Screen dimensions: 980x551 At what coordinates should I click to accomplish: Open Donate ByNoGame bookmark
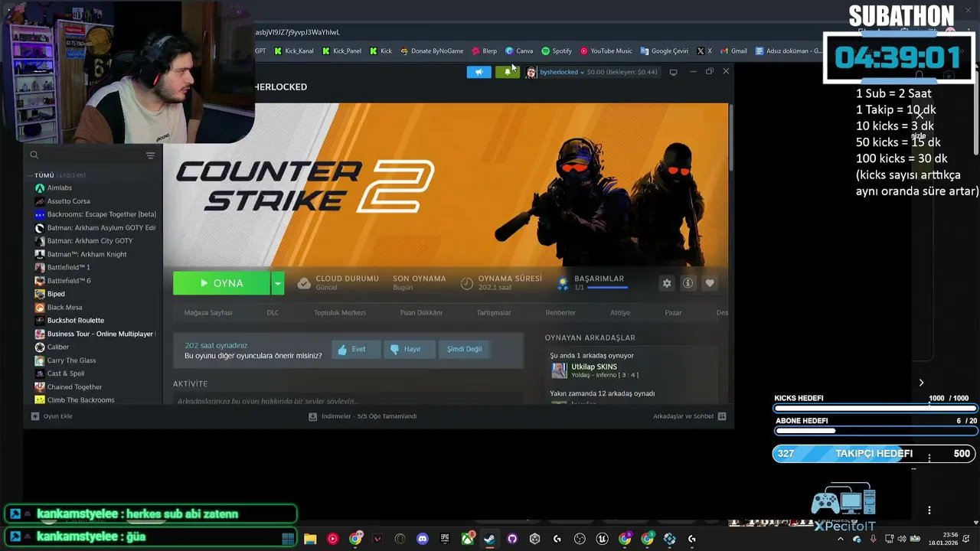[x=432, y=51]
